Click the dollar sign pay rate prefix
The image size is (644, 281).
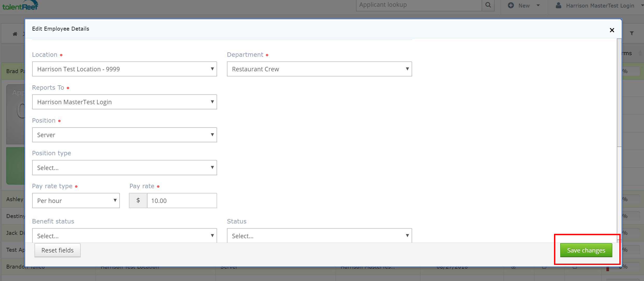(138, 200)
